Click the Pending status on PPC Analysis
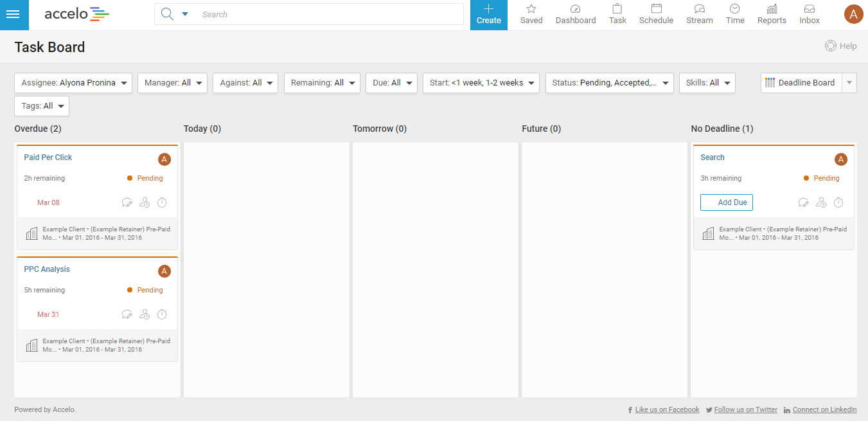Image resolution: width=868 pixels, height=421 pixels. tap(145, 291)
